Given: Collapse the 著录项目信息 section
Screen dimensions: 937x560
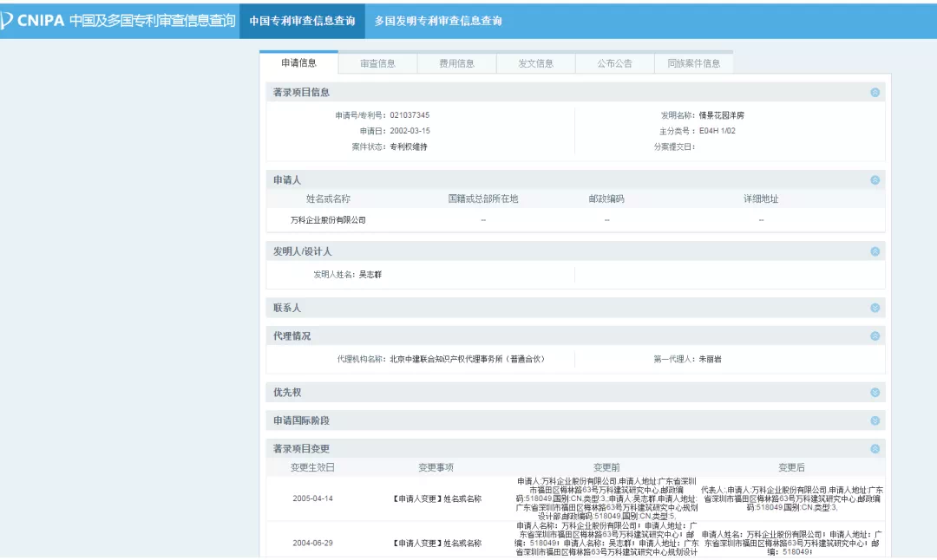Looking at the screenshot, I should [875, 93].
